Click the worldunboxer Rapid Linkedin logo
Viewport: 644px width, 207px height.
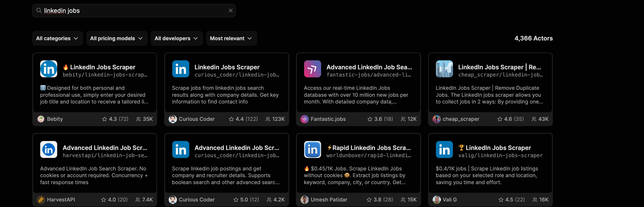[x=312, y=149]
